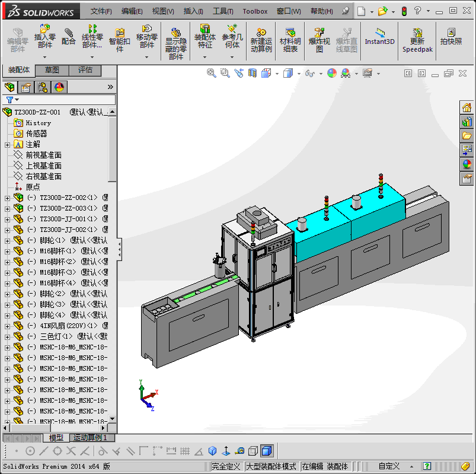Switch to the 草图 tab

52,70
